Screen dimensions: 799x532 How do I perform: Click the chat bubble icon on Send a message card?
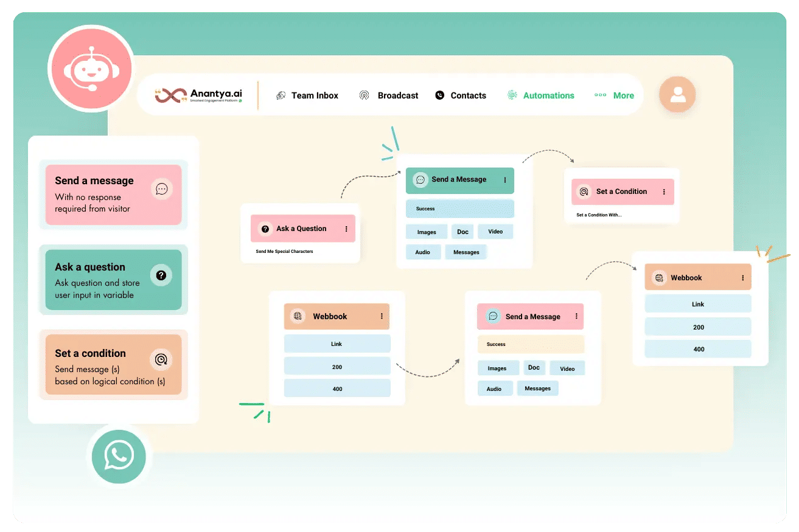pyautogui.click(x=161, y=189)
